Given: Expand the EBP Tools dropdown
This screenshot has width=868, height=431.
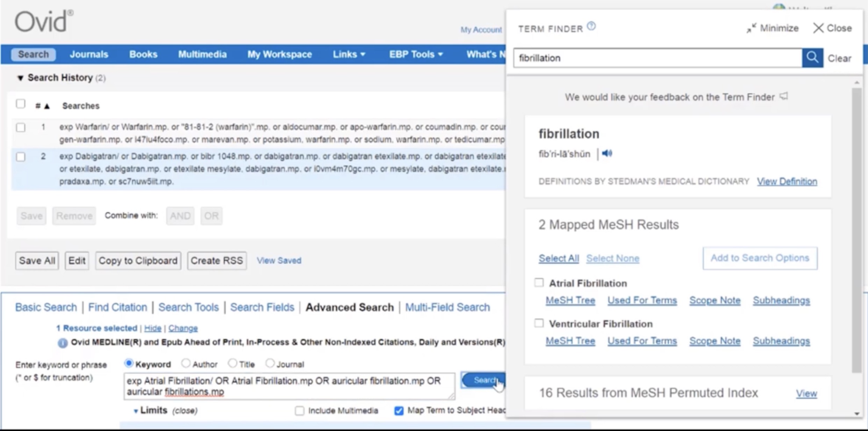Looking at the screenshot, I should 416,54.
